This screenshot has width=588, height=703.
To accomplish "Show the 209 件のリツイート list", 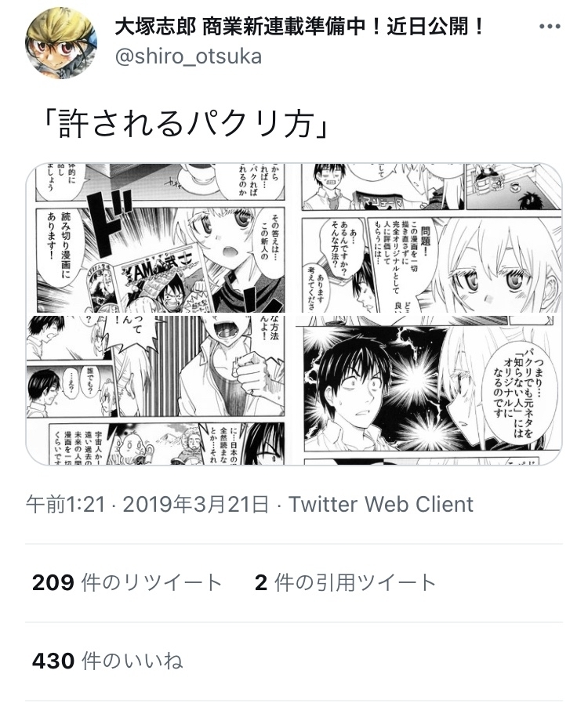I will point(127,583).
